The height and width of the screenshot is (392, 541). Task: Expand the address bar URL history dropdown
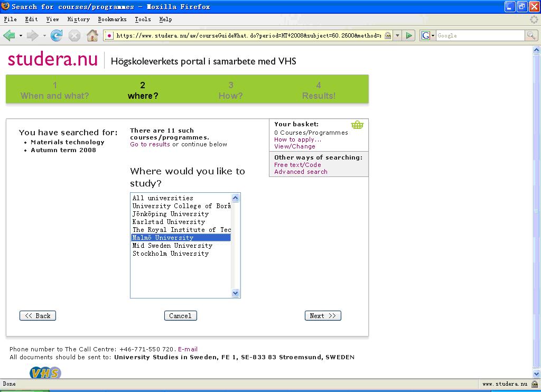pyautogui.click(x=397, y=35)
